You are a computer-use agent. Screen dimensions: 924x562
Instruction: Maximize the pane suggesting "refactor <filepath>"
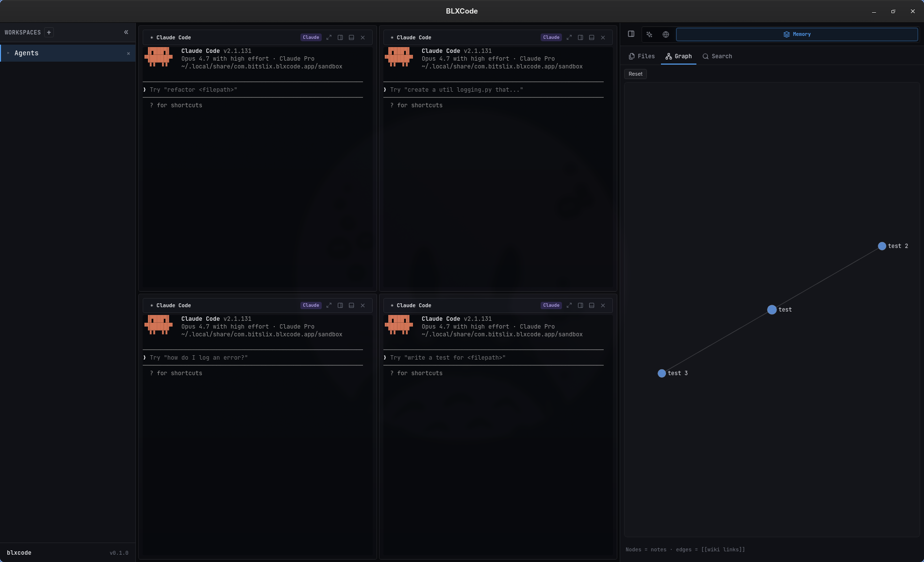(x=329, y=37)
